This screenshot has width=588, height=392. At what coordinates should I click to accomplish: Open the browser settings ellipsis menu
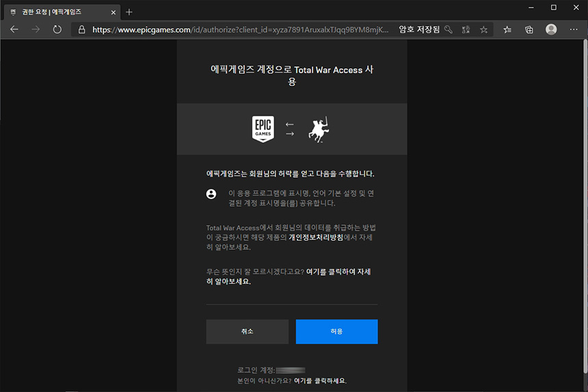(574, 29)
